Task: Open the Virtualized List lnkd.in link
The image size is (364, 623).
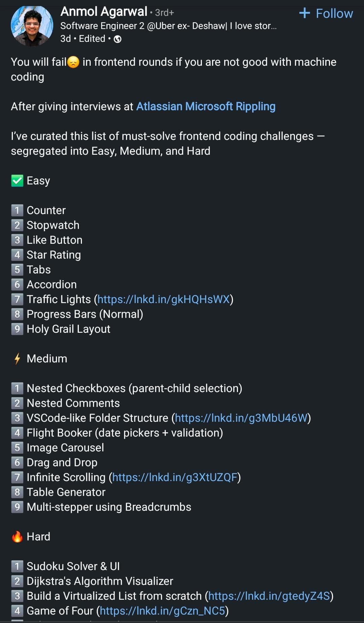Action: 269,596
